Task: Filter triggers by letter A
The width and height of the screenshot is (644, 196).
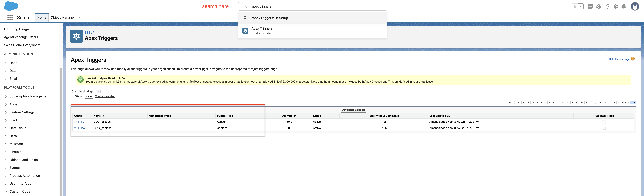Action: point(505,103)
